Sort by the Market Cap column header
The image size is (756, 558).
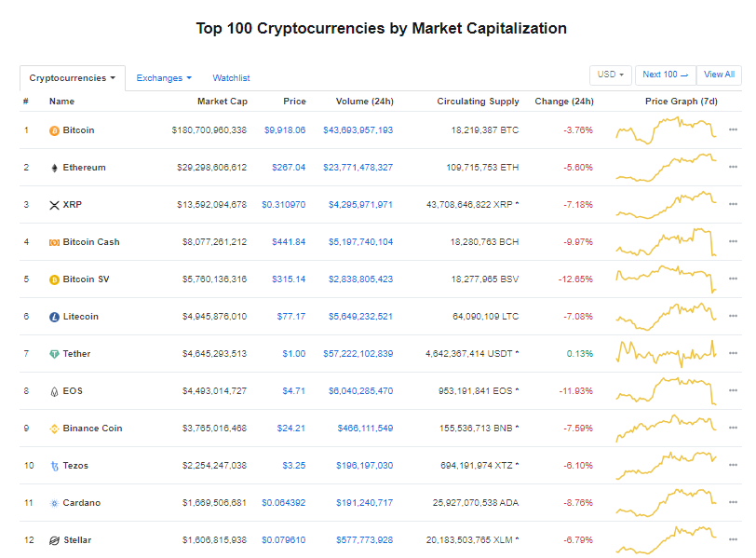point(223,102)
